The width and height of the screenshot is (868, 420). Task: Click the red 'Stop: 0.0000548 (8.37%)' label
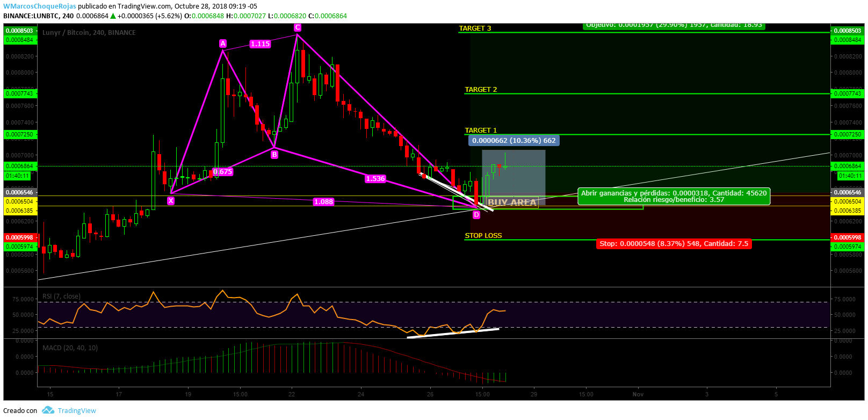tap(674, 244)
